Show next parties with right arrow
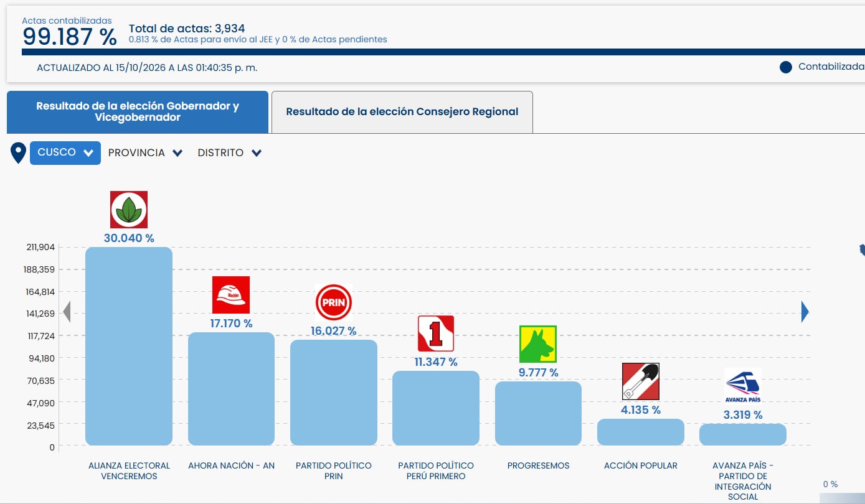The image size is (865, 504). (805, 312)
